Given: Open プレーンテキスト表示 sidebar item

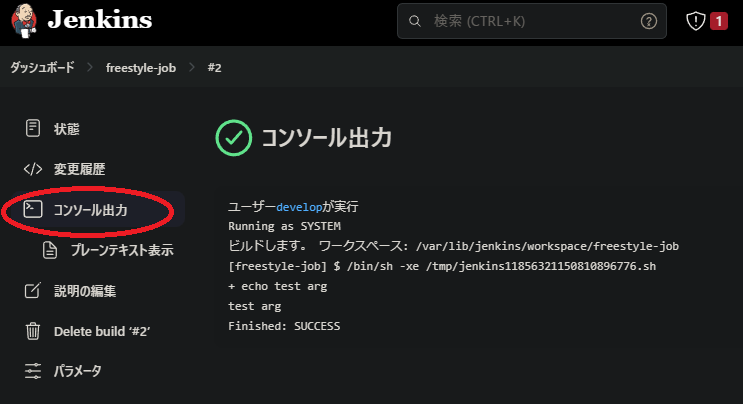Looking at the screenshot, I should coord(122,250).
